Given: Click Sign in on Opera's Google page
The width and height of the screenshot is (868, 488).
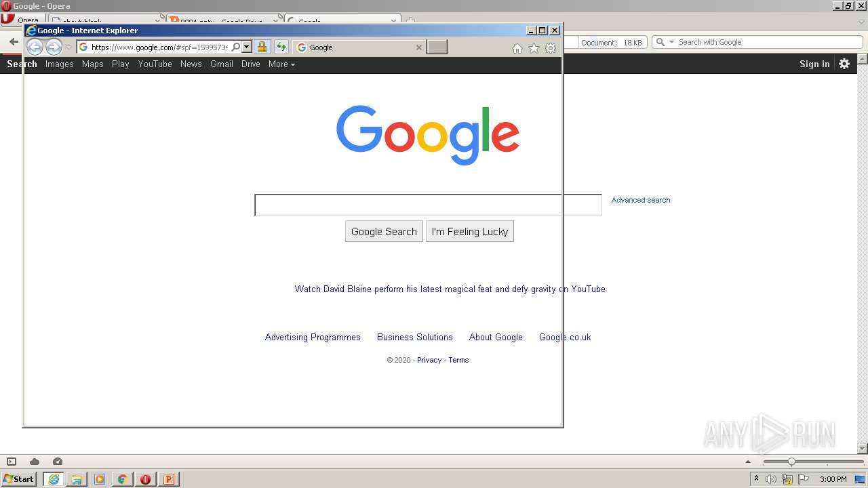Looking at the screenshot, I should [x=814, y=64].
